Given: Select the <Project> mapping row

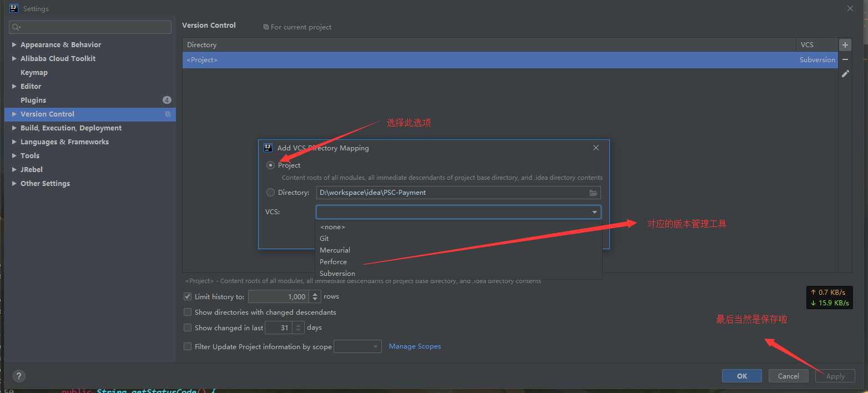Looking at the screenshot, I should 510,60.
